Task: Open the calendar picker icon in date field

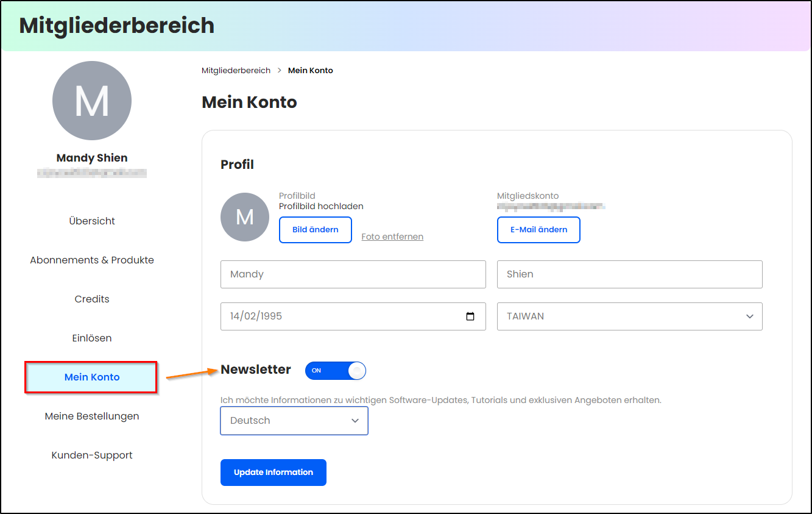Action: tap(470, 316)
